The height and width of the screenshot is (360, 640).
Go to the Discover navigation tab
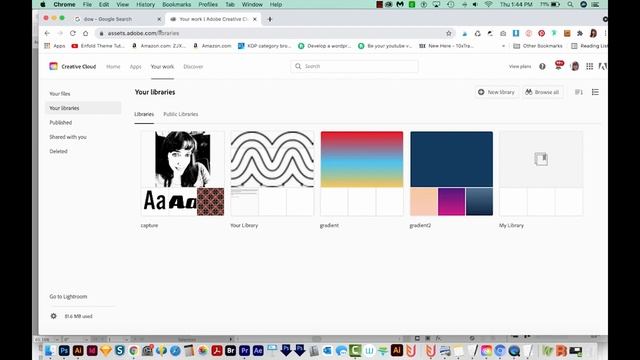193,67
